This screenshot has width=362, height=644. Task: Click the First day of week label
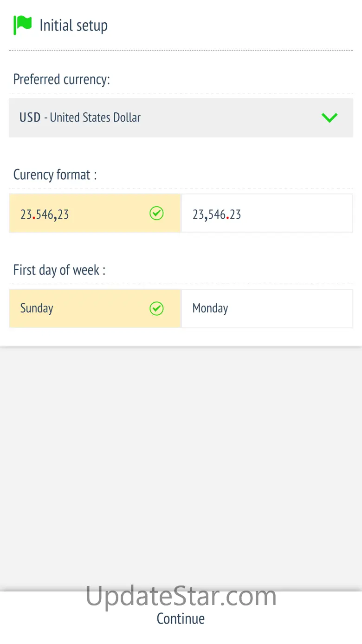[59, 270]
